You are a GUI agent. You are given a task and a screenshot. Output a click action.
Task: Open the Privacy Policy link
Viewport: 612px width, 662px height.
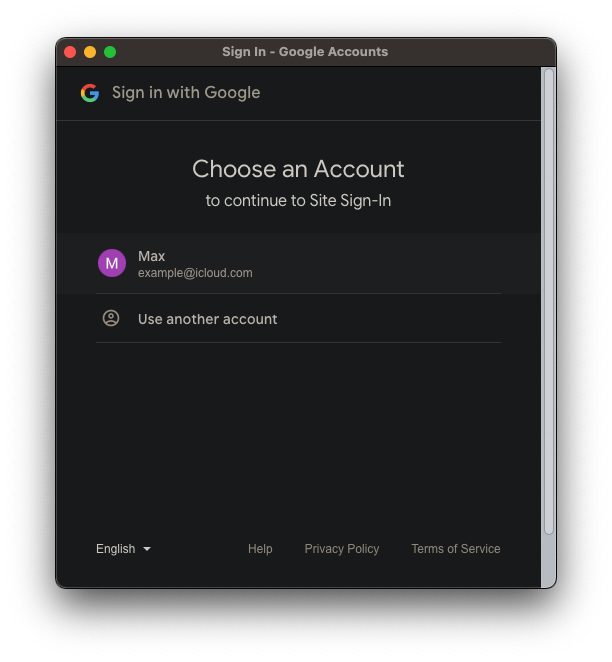tap(342, 549)
